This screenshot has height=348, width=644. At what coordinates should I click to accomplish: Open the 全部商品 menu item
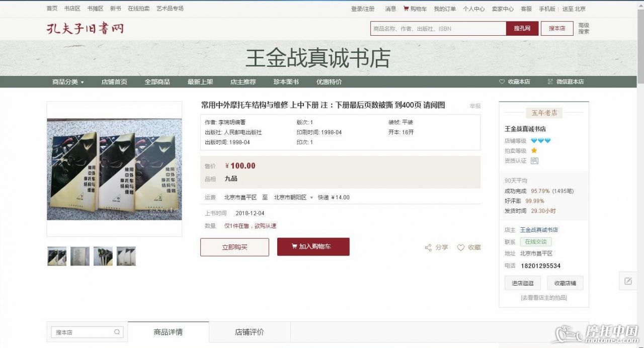[x=157, y=81]
